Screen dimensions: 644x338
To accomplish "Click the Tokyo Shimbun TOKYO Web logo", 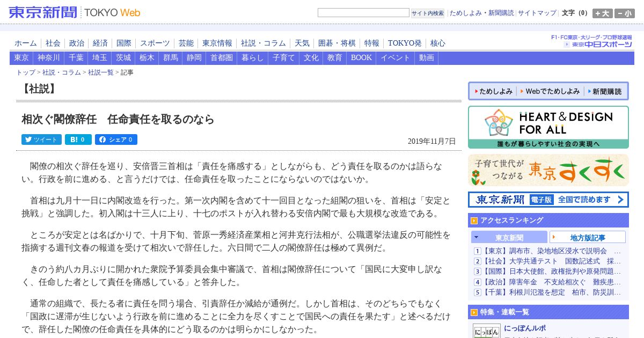I will 74,12.
